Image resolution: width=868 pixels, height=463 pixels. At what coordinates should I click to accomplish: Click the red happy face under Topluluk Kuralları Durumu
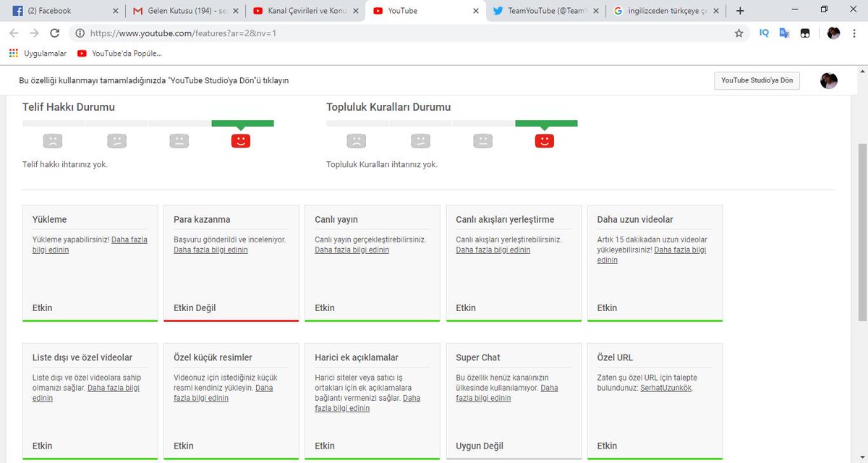pos(544,140)
